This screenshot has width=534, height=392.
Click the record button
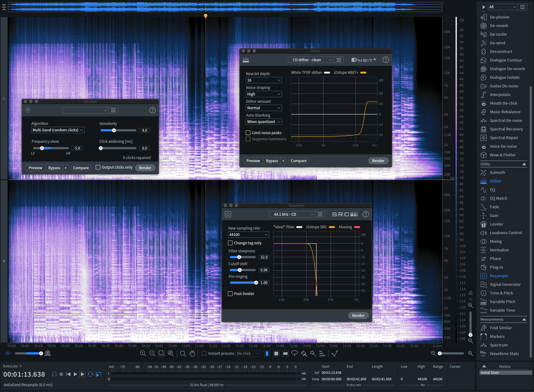coord(61,374)
